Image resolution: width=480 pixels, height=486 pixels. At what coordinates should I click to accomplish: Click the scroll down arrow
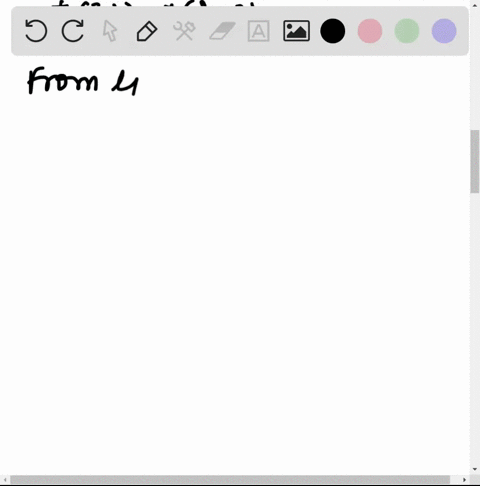tap(475, 469)
